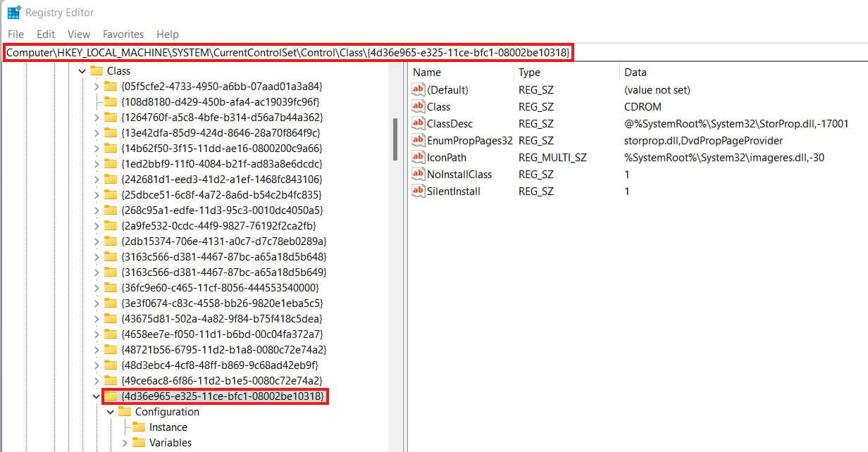Open the Edit menu
The image size is (868, 452).
(46, 34)
